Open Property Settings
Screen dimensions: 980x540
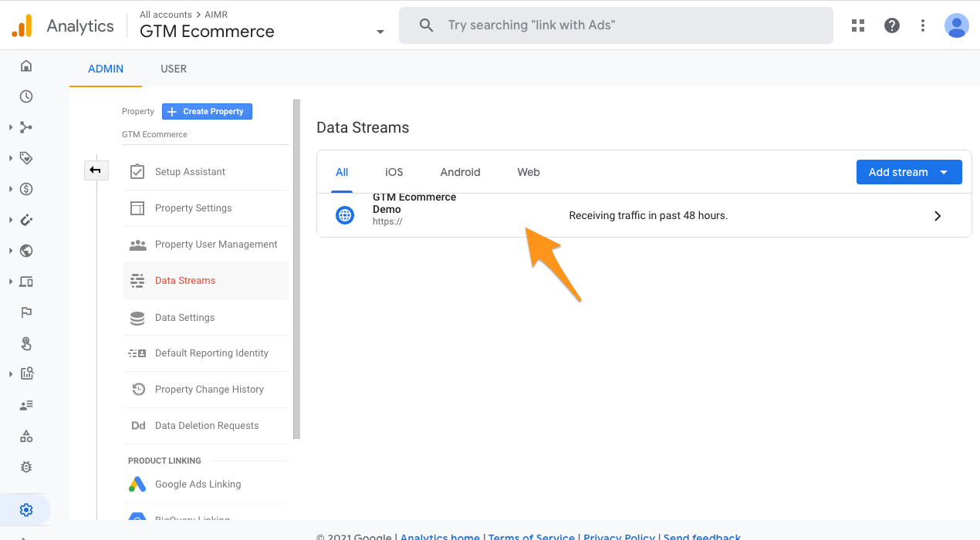pos(206,208)
